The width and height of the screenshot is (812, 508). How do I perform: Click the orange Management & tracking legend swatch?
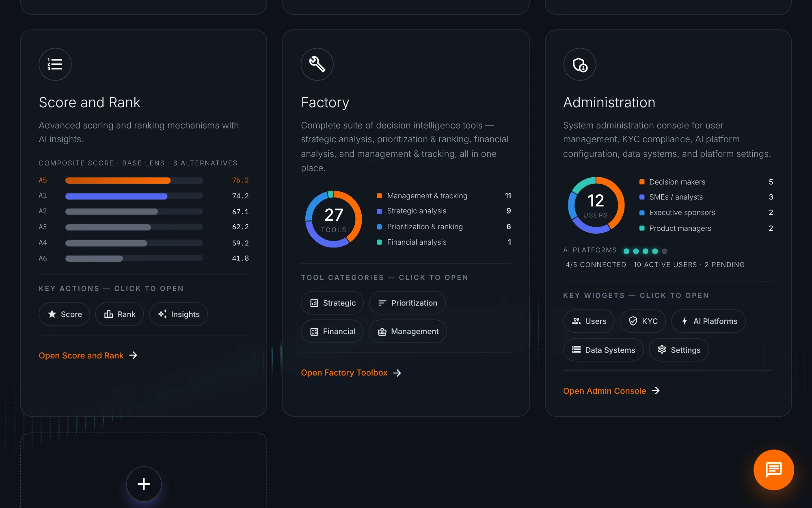(x=379, y=196)
